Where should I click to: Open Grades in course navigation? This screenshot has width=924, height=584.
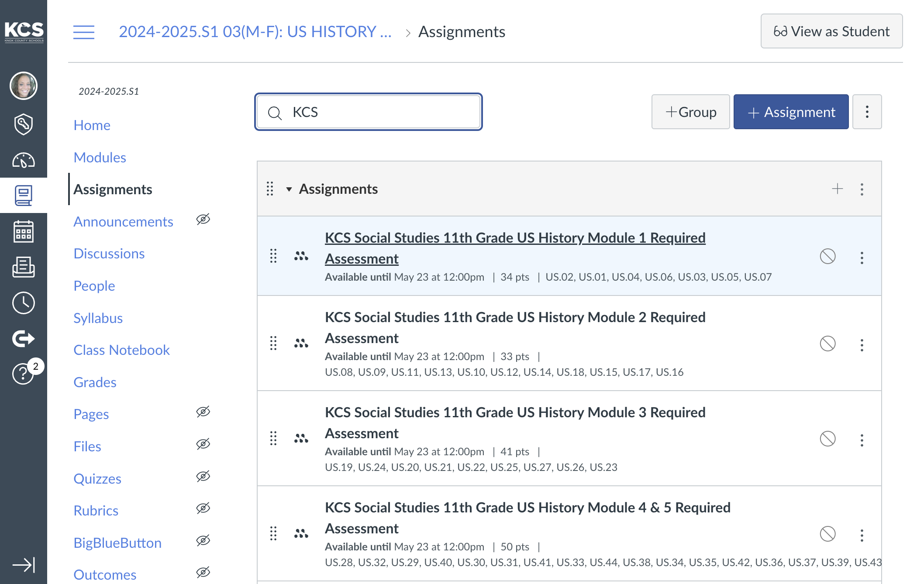click(x=95, y=382)
